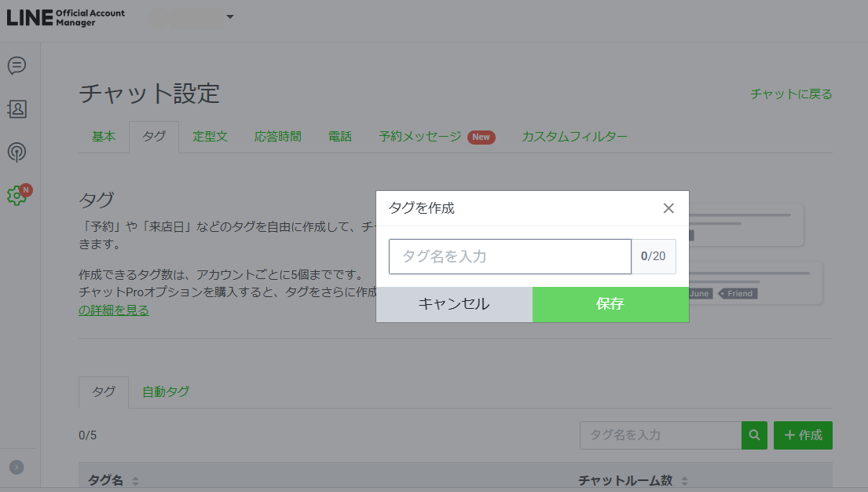The height and width of the screenshot is (492, 868).
Task: Click the broadcast antenna icon in sidebar
Action: coord(16,152)
